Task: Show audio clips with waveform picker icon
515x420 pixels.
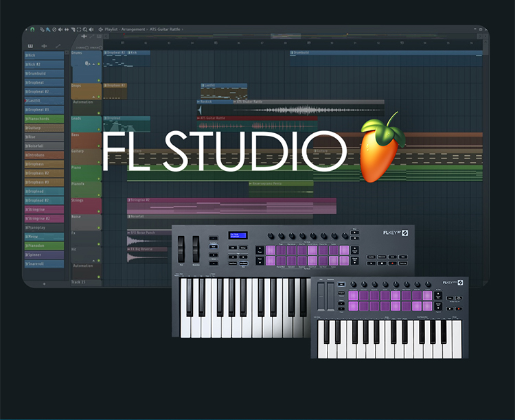Action: 44,46
